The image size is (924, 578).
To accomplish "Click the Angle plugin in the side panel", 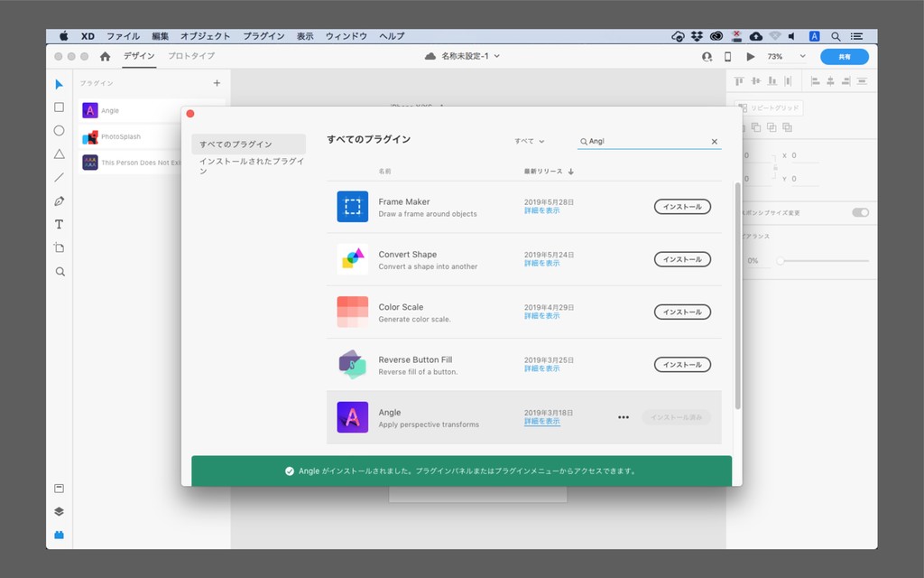I will [132, 110].
